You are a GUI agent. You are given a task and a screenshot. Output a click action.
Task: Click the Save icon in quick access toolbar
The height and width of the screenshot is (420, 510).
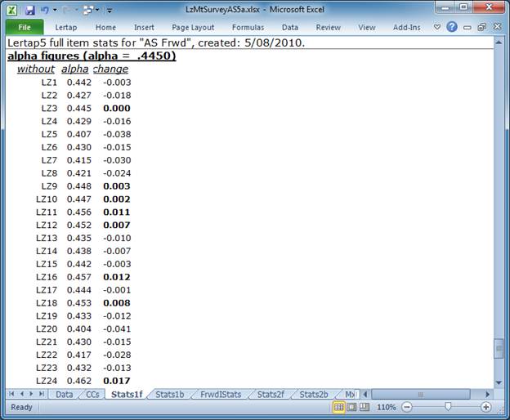click(30, 10)
